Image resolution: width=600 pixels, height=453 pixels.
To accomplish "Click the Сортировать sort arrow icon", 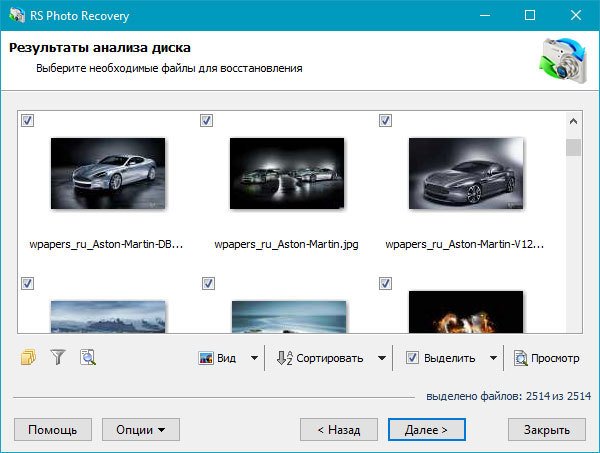I will [x=285, y=358].
